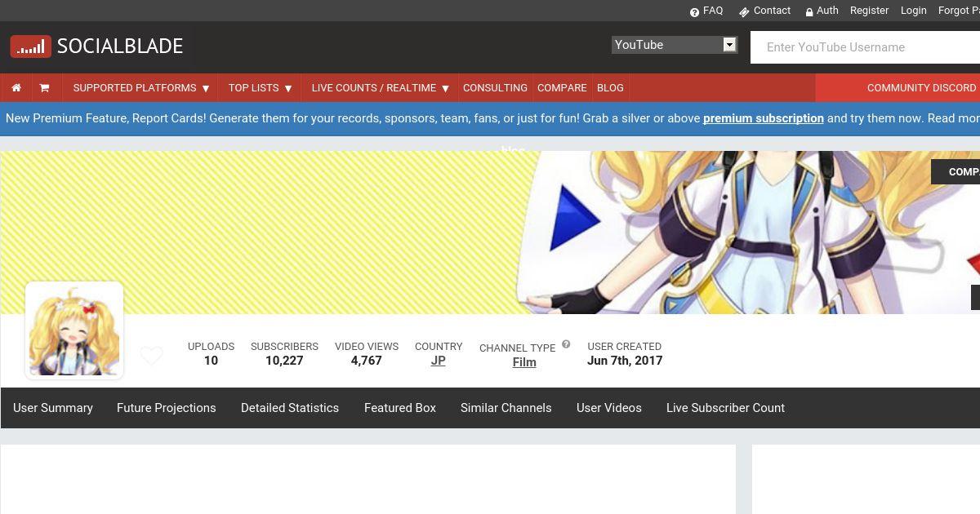Follow the premium subscription link
The width and height of the screenshot is (980, 514).
[764, 118]
